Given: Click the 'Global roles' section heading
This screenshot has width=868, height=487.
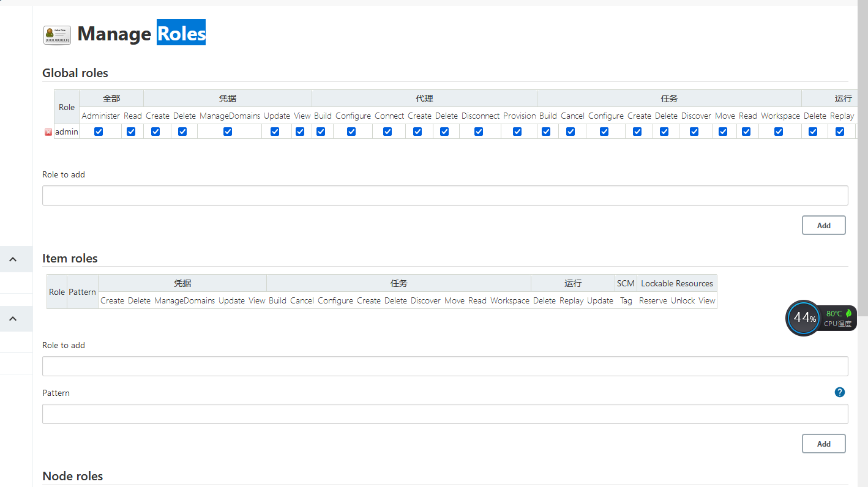Looking at the screenshot, I should (x=75, y=73).
